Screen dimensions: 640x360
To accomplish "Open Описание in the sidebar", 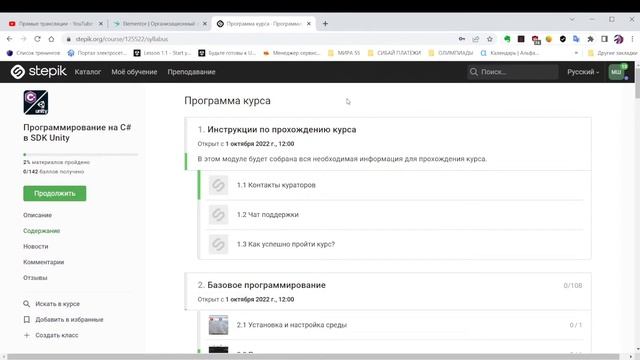I will pos(38,215).
